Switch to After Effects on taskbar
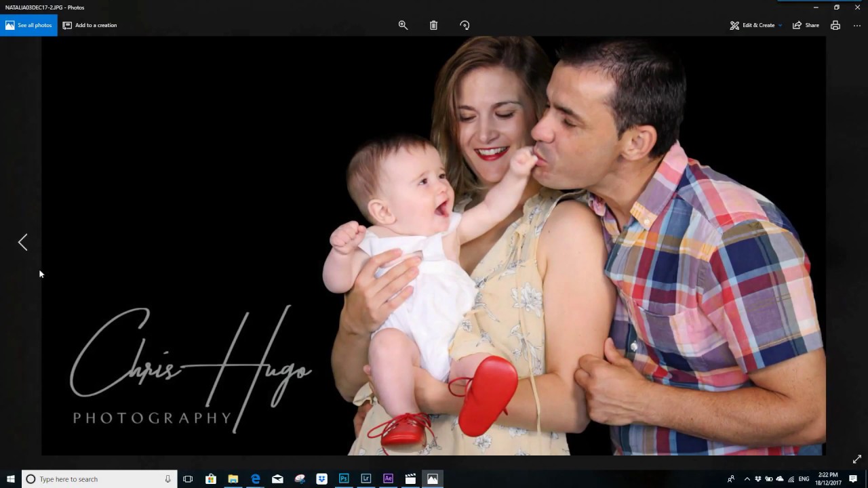Viewport: 868px width, 488px height. (388, 479)
